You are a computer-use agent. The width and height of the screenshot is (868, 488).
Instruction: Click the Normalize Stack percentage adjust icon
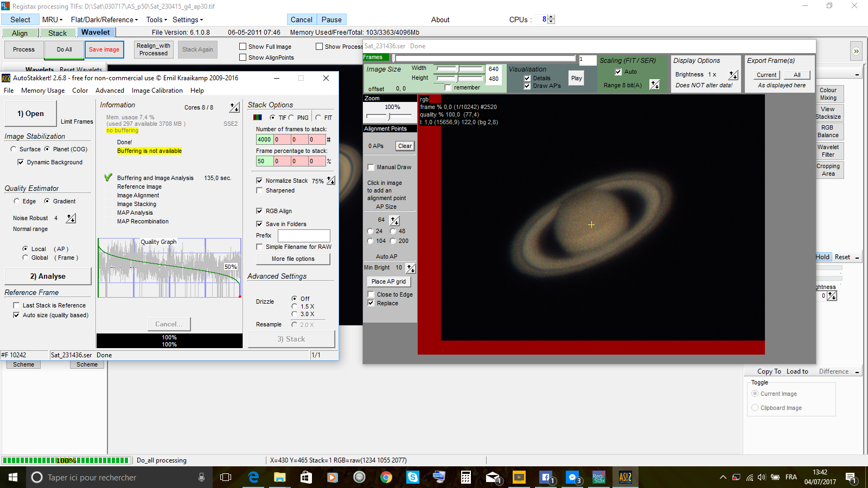[x=331, y=181]
